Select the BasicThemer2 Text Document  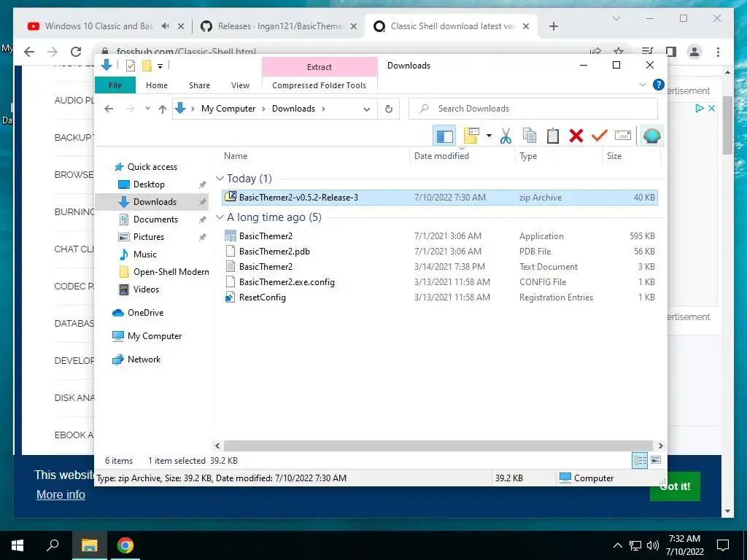point(440,267)
